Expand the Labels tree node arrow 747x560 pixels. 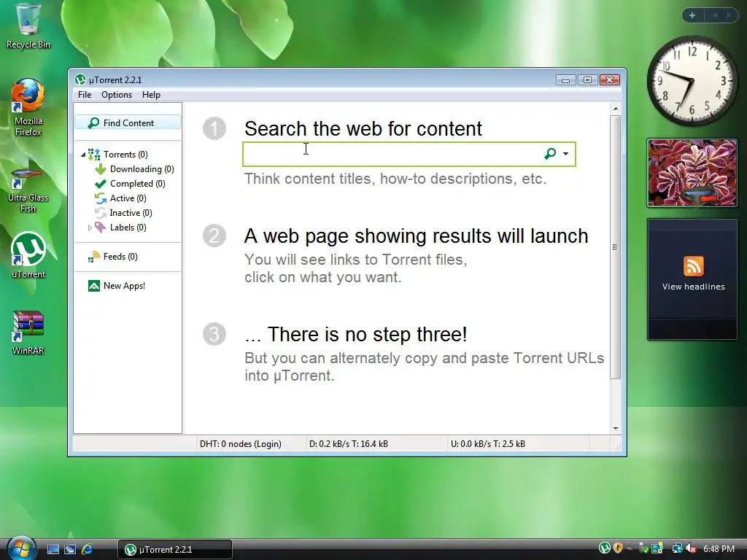point(90,227)
